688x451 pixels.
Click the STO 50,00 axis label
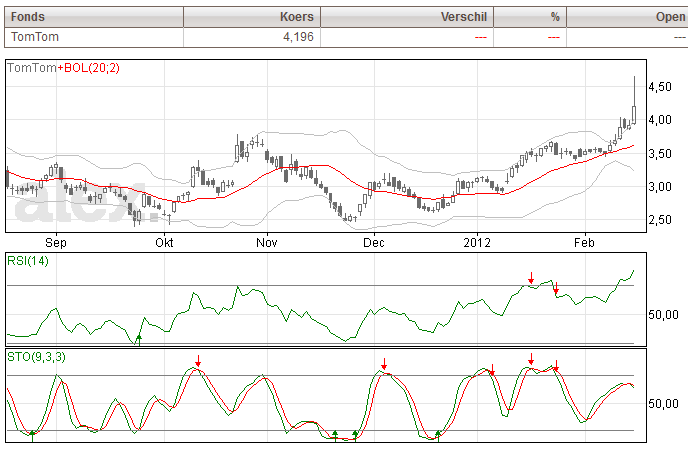pos(663,404)
